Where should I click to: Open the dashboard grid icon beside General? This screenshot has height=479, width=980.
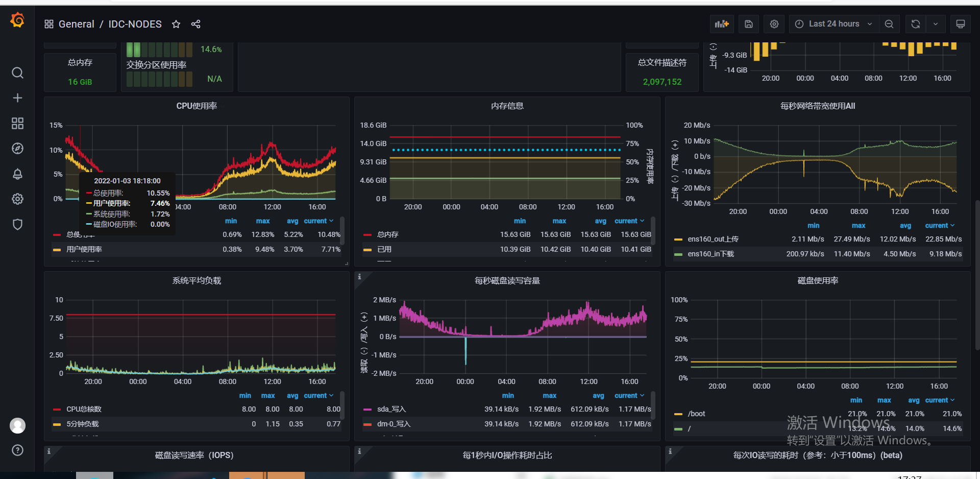(x=49, y=24)
